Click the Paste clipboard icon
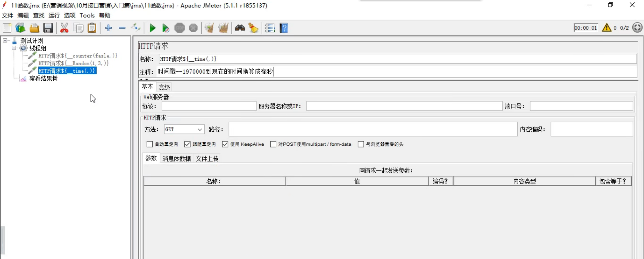This screenshot has width=644, height=259. [x=92, y=28]
